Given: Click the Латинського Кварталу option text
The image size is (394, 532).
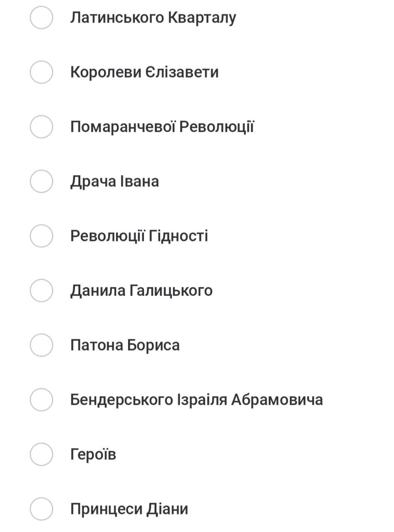Looking at the screenshot, I should [x=153, y=17].
